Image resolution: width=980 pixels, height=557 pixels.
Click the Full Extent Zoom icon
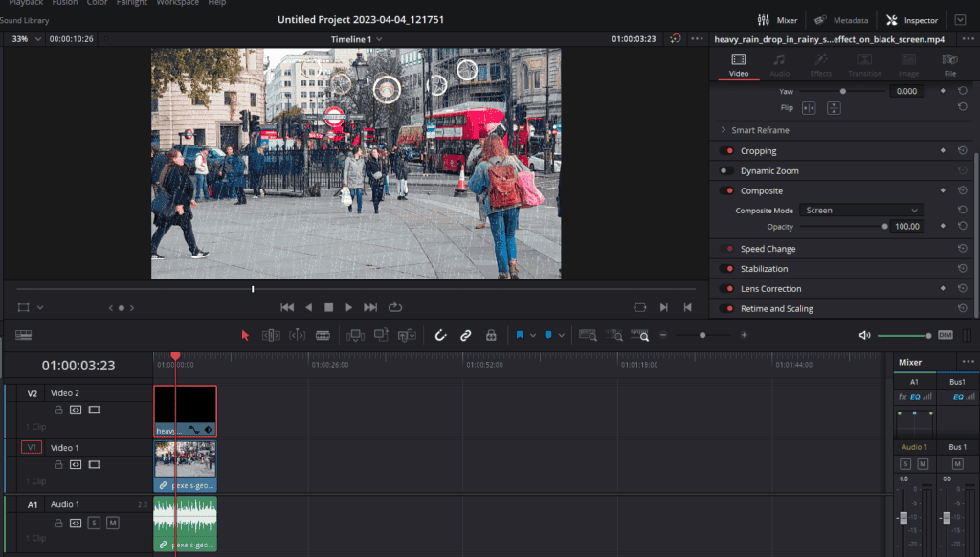click(588, 336)
